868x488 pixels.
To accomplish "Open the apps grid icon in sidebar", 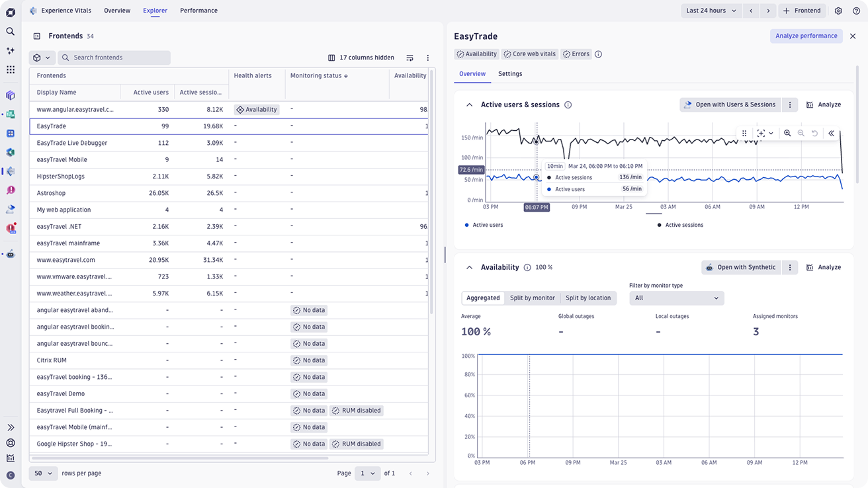I will [10, 69].
